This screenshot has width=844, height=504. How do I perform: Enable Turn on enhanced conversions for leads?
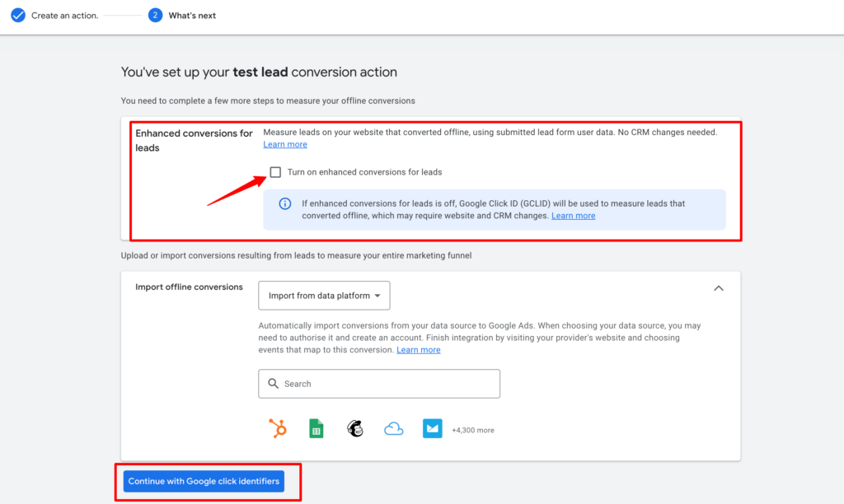pos(276,172)
